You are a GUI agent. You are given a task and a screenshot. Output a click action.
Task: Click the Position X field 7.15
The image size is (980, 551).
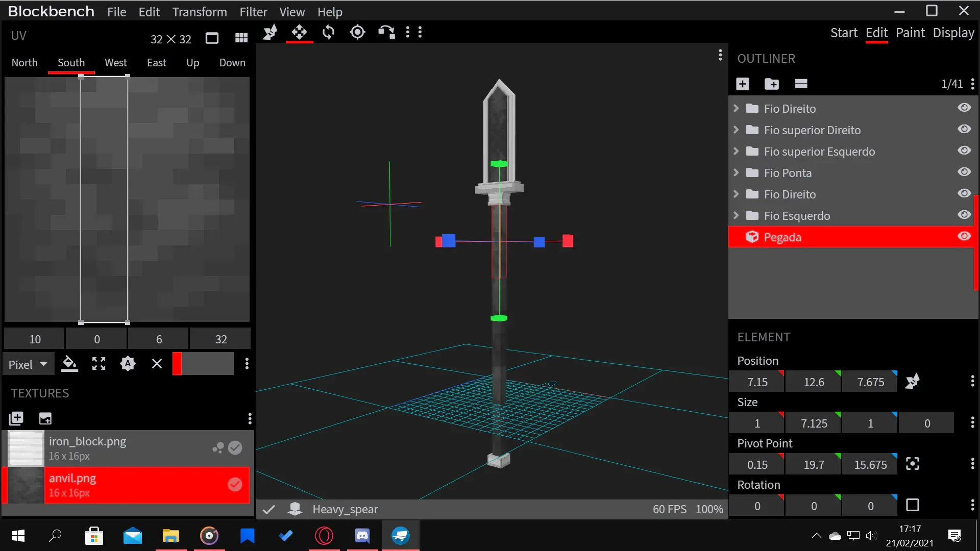coord(757,382)
